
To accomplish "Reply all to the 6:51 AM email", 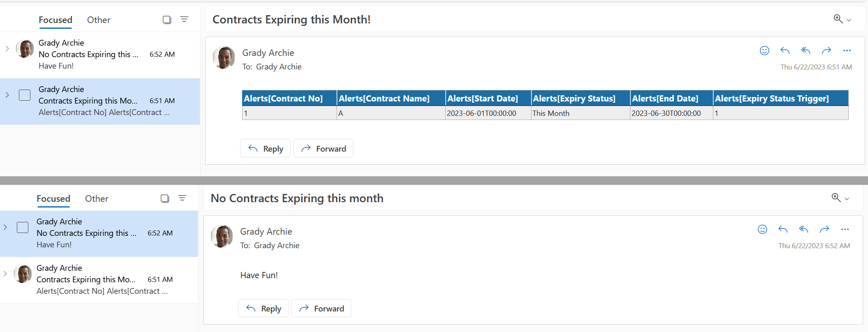I will coord(806,51).
